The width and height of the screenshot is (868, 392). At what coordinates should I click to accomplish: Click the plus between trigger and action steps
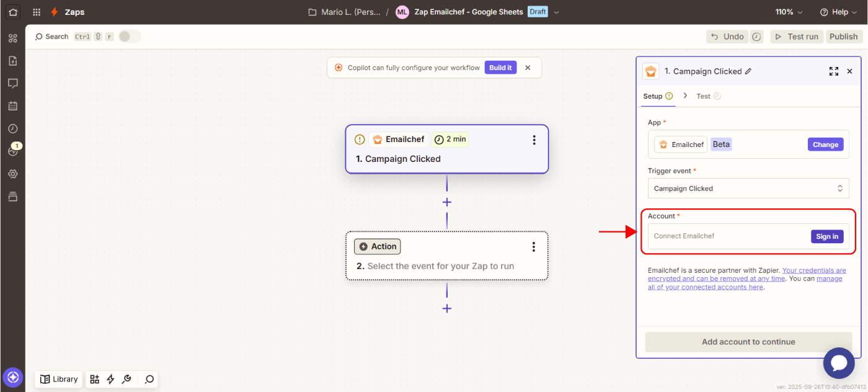[446, 202]
